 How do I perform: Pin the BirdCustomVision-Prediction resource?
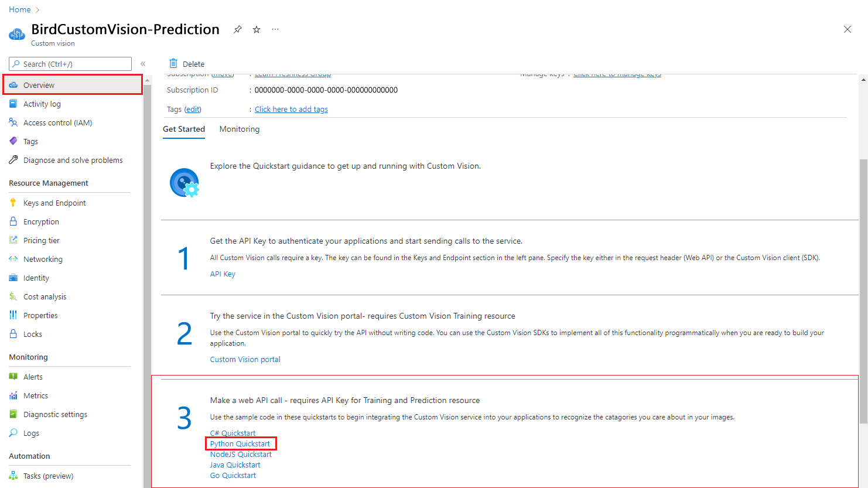pyautogui.click(x=238, y=29)
